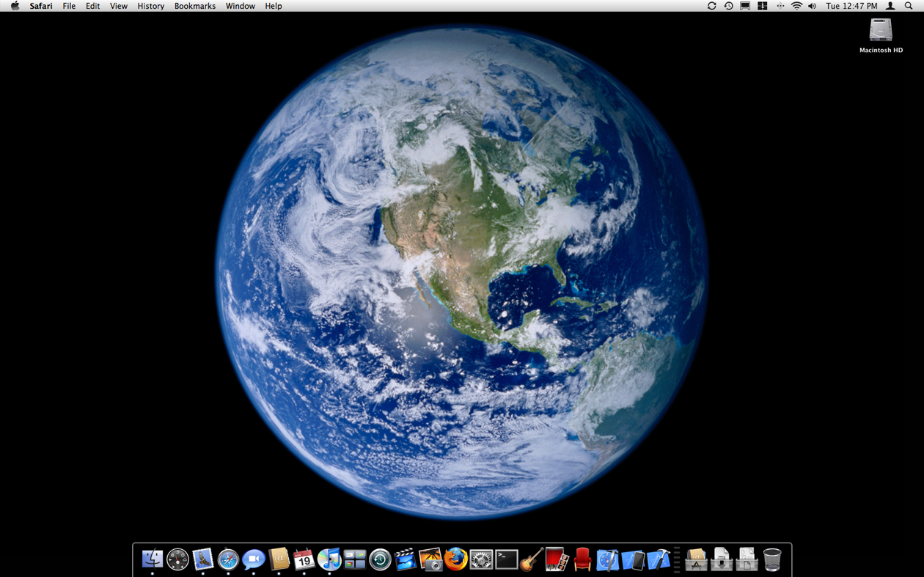Open iPhoto from the Dock
The height and width of the screenshot is (577, 924).
pos(430,559)
